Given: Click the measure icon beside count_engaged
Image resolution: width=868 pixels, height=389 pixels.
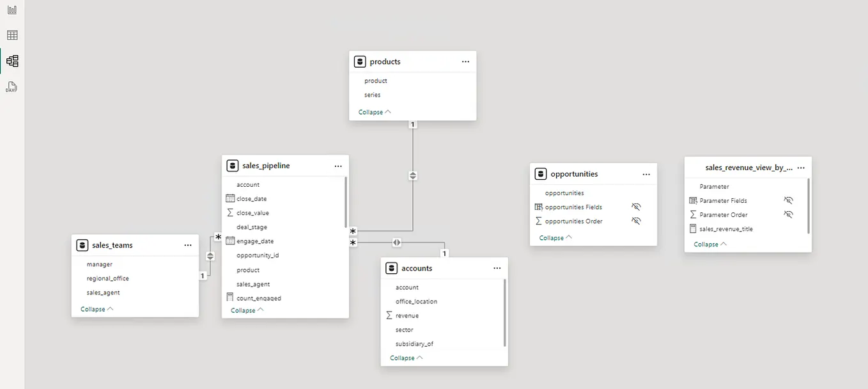Looking at the screenshot, I should click(x=230, y=297).
